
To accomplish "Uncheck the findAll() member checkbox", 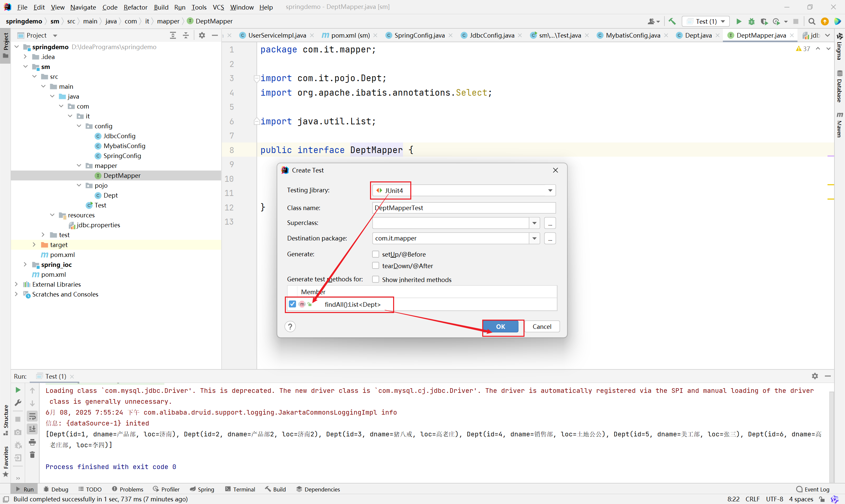I will point(292,304).
